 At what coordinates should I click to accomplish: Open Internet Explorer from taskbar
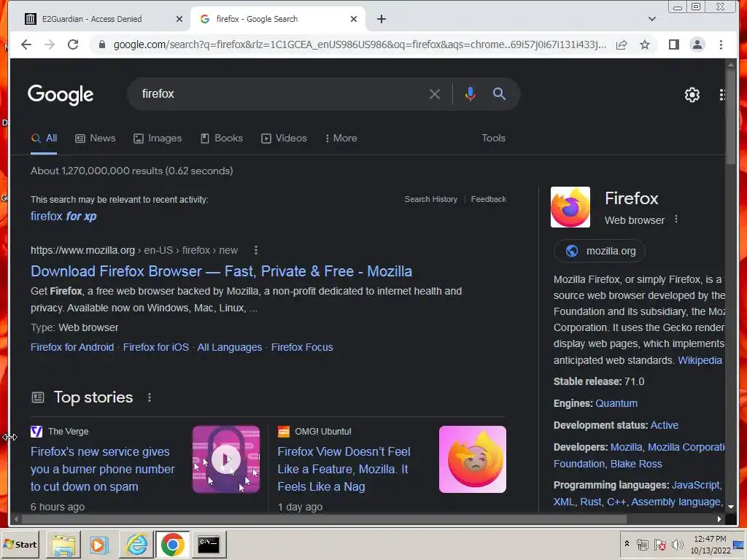pyautogui.click(x=136, y=544)
